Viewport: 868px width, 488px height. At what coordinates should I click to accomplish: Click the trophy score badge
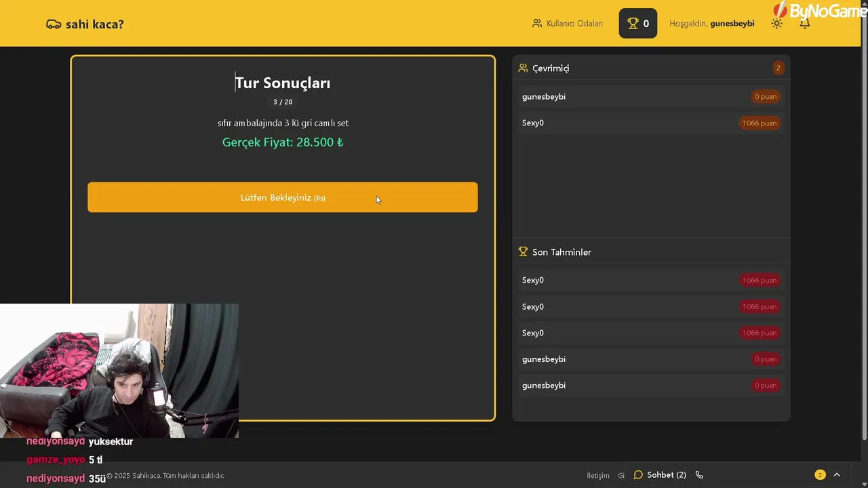(637, 23)
